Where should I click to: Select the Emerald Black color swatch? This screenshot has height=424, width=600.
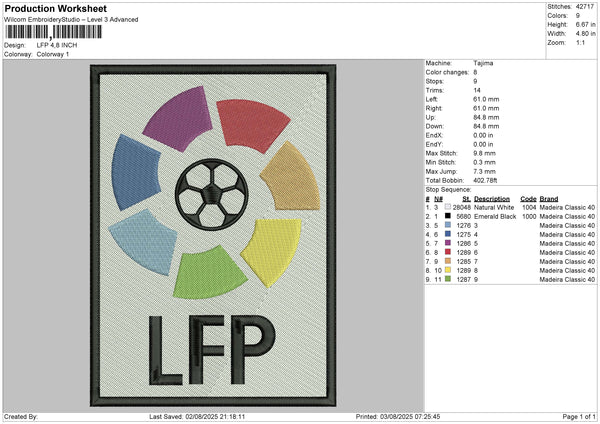(448, 216)
